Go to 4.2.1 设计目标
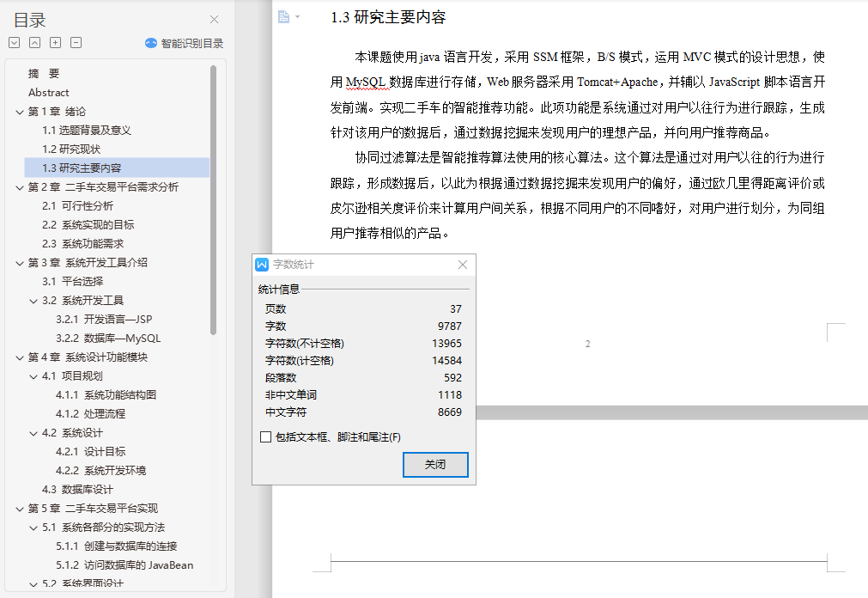The height and width of the screenshot is (598, 868). (90, 452)
